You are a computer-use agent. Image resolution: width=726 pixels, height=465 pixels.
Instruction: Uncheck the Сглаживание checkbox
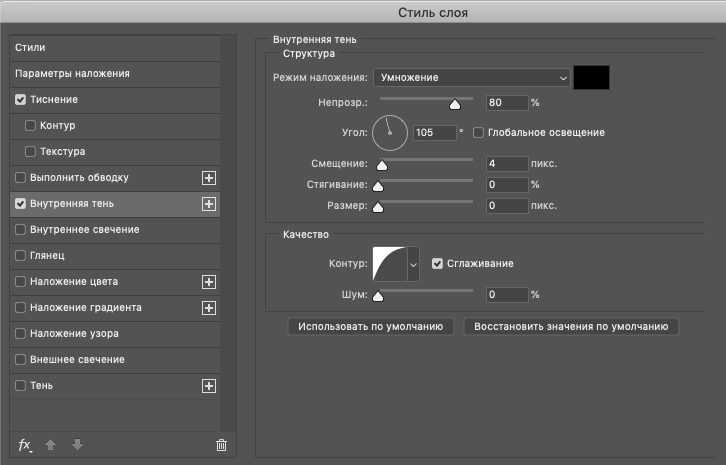(437, 264)
